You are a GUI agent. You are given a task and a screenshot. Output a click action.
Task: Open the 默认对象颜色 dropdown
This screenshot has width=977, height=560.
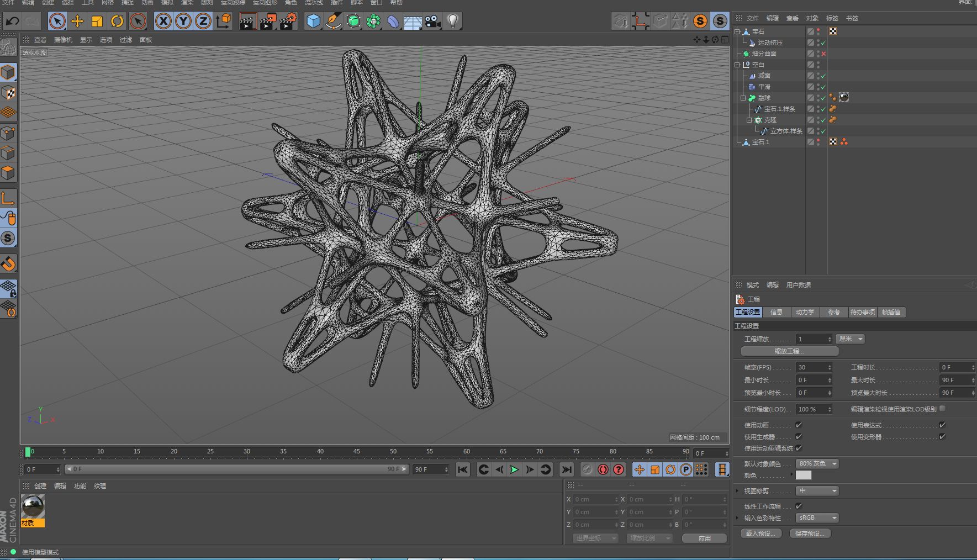817,463
